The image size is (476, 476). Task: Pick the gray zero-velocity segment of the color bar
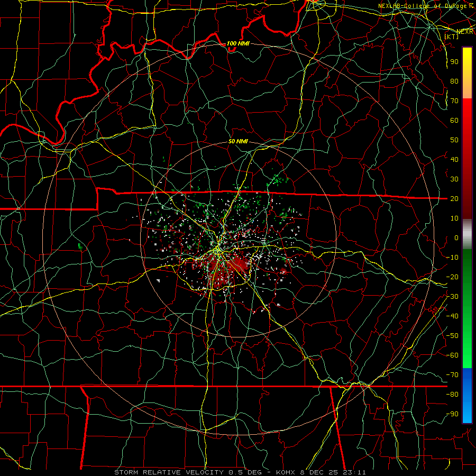pyautogui.click(x=467, y=234)
